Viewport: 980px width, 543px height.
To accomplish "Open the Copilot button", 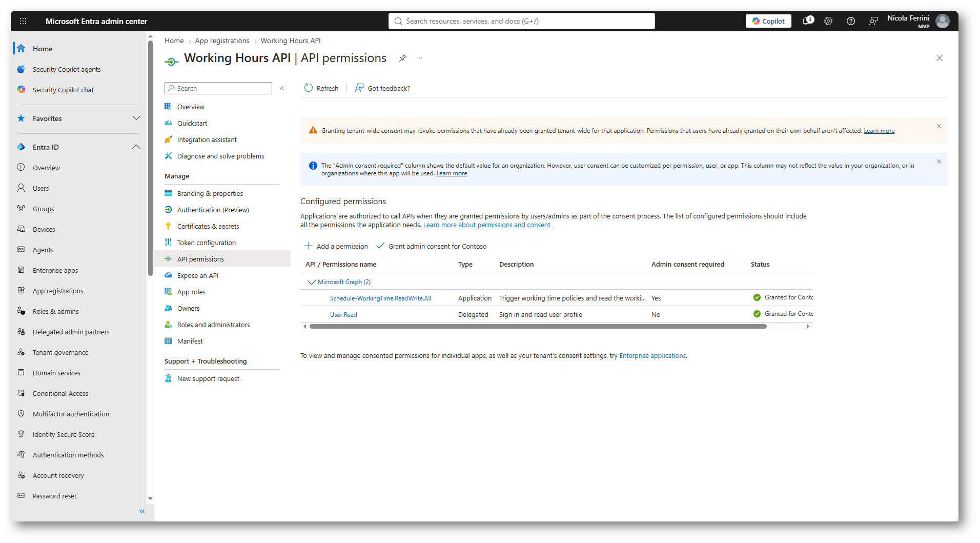I will click(768, 21).
